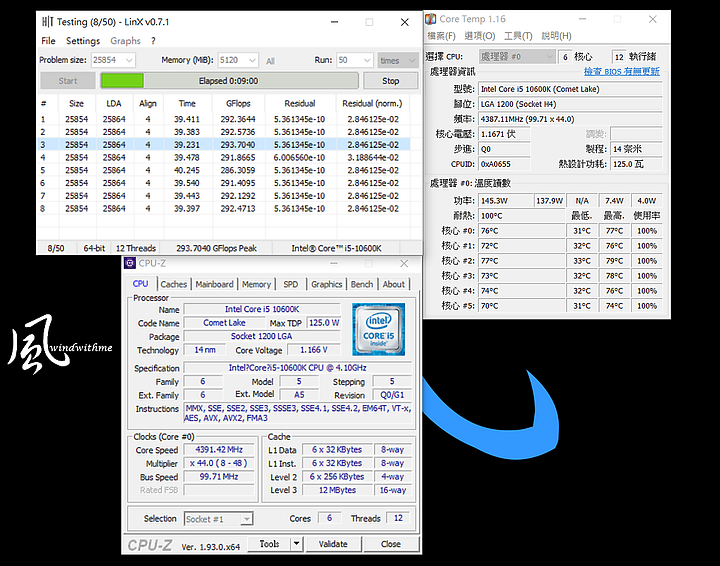Open the Settings menu in LinX
Image resolution: width=720 pixels, height=566 pixels.
[83, 41]
